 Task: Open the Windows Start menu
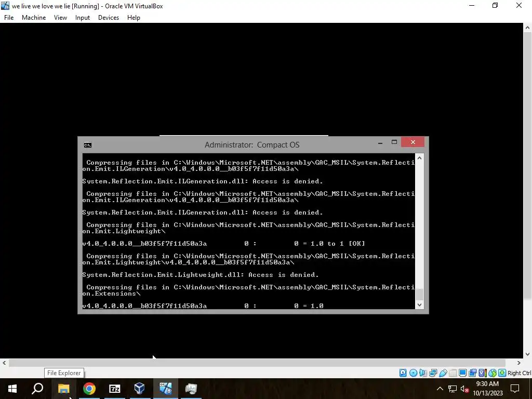(x=12, y=389)
